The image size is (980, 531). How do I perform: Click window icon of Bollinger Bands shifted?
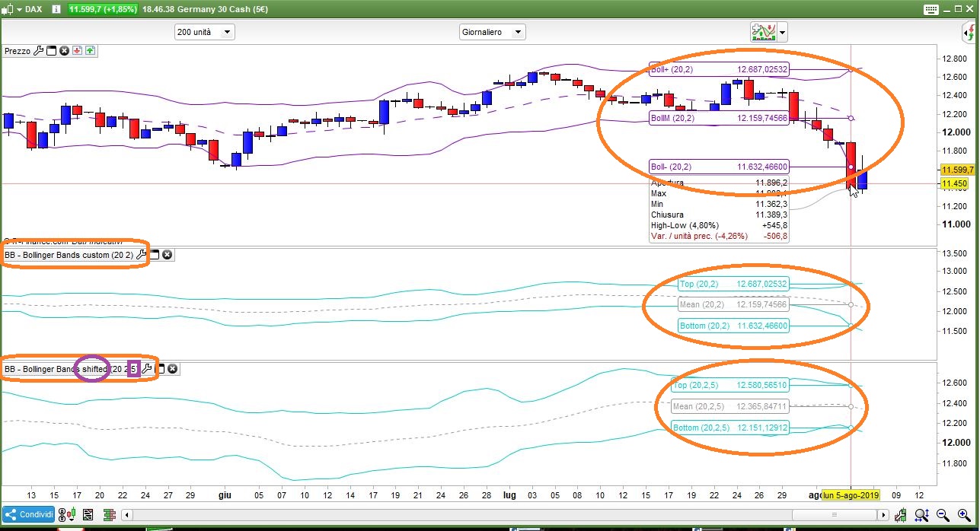[161, 369]
